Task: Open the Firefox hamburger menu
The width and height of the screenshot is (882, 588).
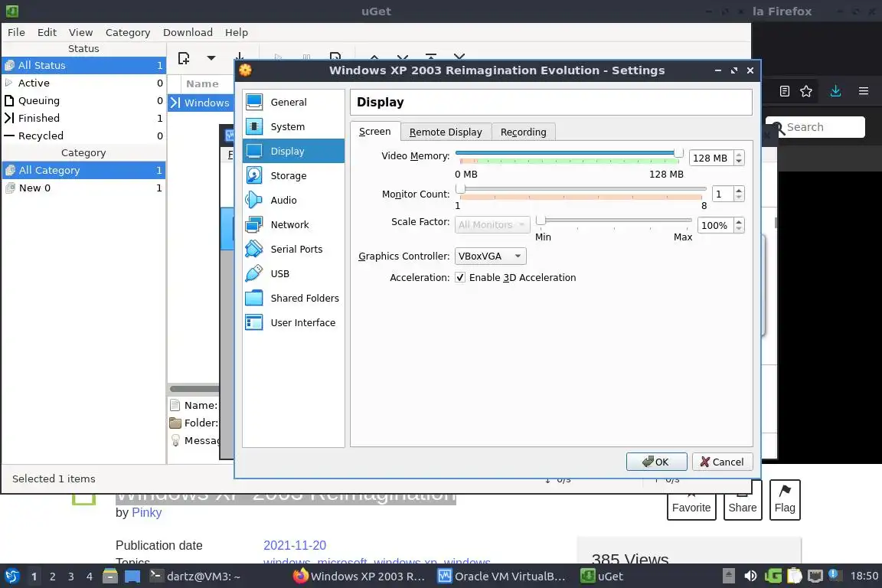Action: click(864, 91)
